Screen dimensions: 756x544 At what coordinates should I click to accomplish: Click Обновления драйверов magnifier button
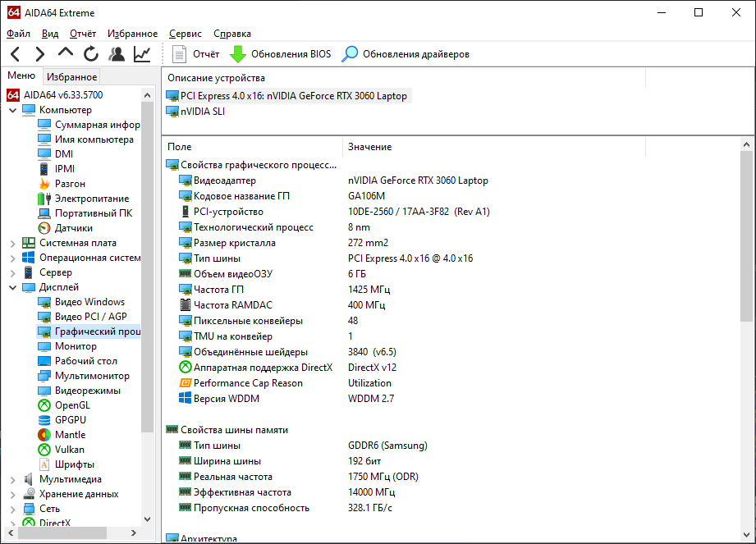(x=405, y=54)
